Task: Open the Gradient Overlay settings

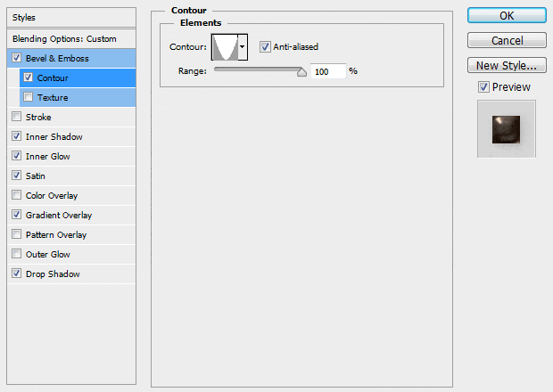Action: coord(59,216)
